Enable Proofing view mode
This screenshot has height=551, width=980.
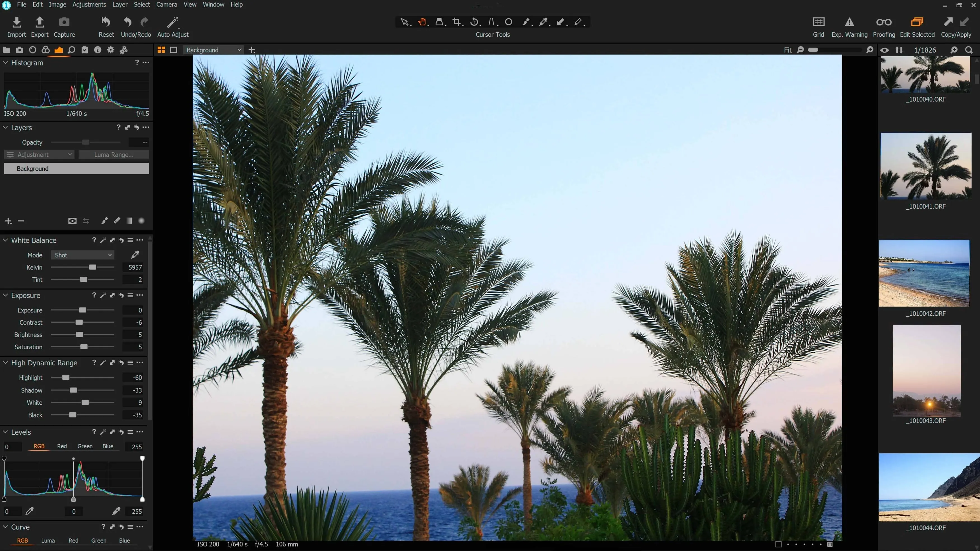pos(883,22)
